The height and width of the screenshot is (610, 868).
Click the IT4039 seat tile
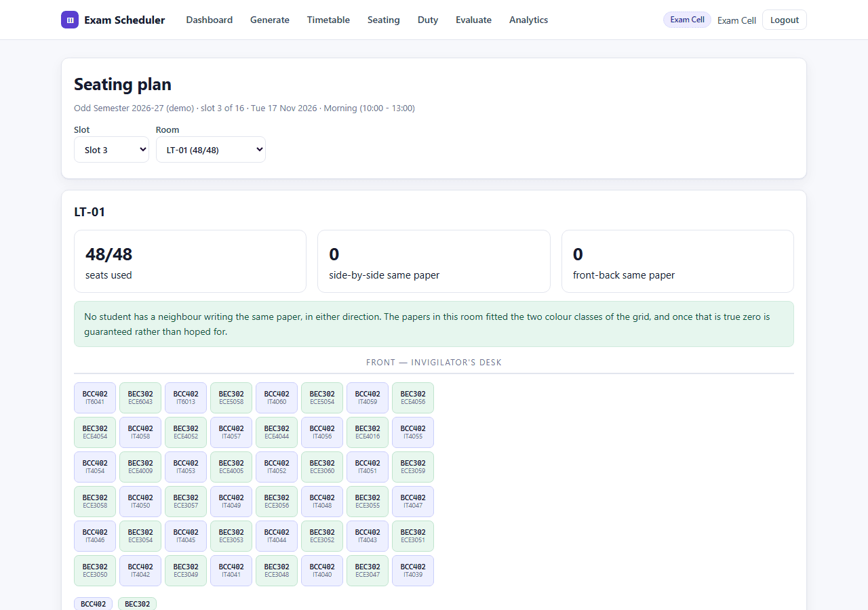point(413,571)
